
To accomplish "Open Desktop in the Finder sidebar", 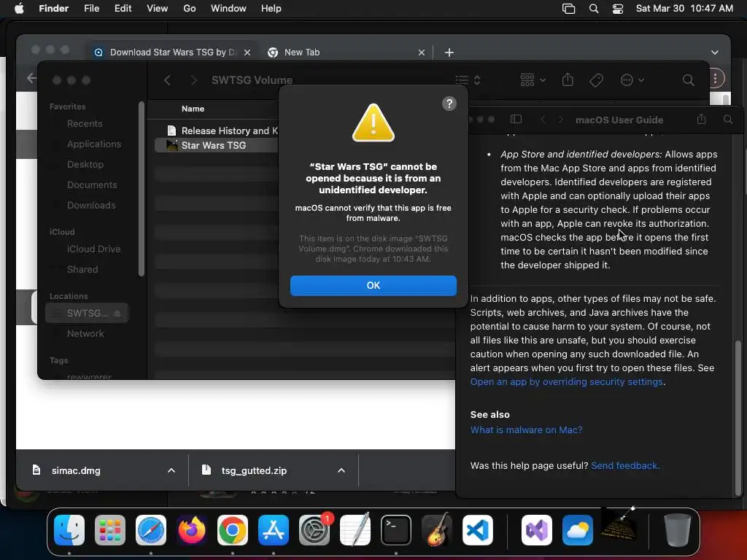I will tap(85, 164).
